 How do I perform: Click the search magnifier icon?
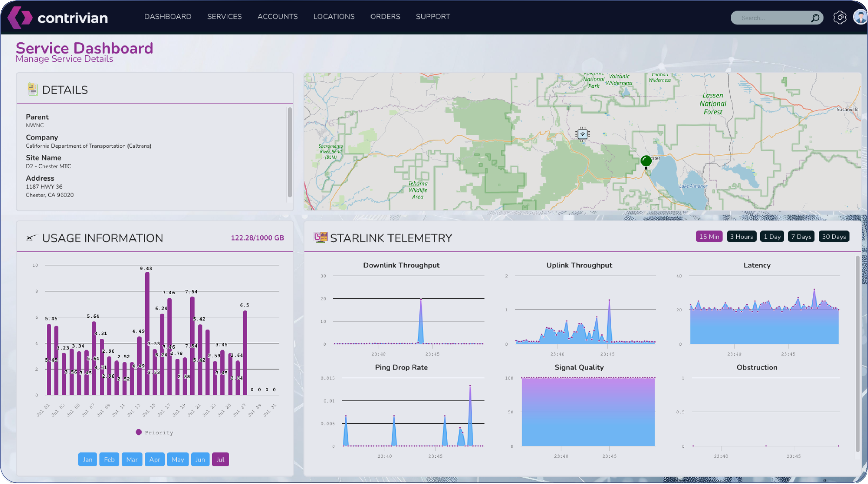point(815,18)
